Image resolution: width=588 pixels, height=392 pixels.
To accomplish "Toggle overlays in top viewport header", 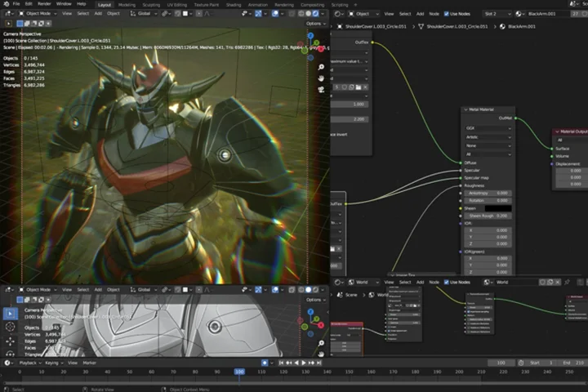I will (x=275, y=14).
